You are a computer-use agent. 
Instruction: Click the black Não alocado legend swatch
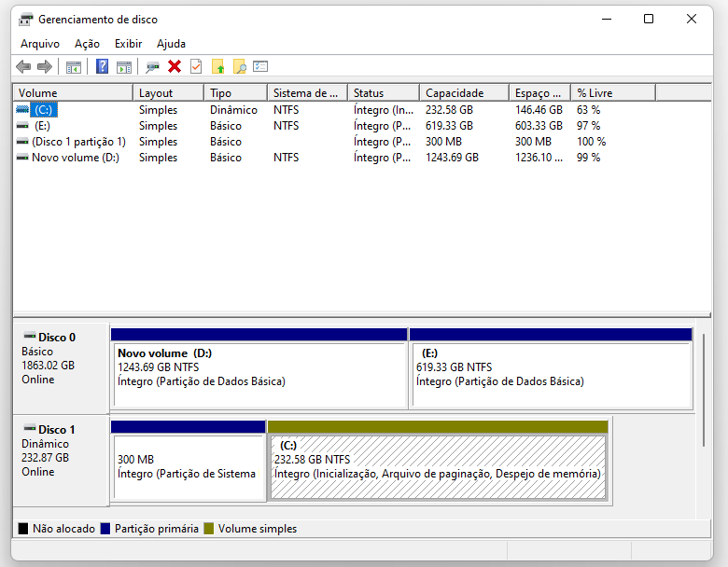tap(23, 529)
